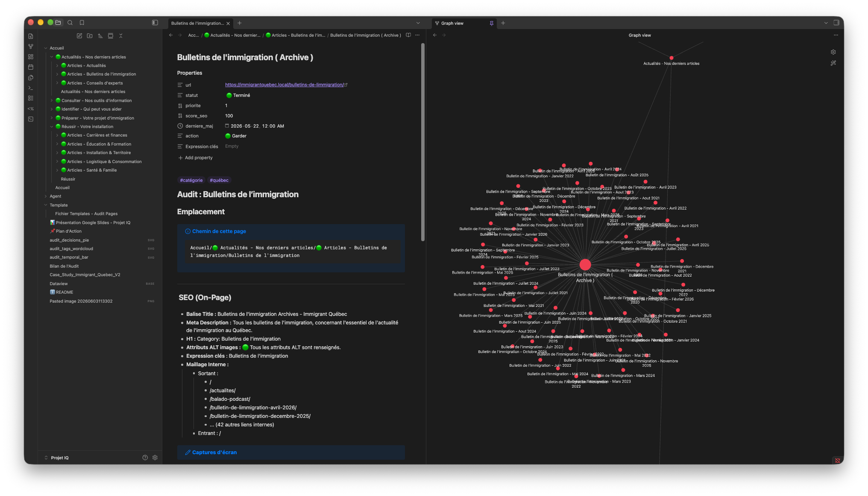This screenshot has height=496, width=868.
Task: Expand Consulter - Nos outils d'information folder
Action: pos(52,101)
